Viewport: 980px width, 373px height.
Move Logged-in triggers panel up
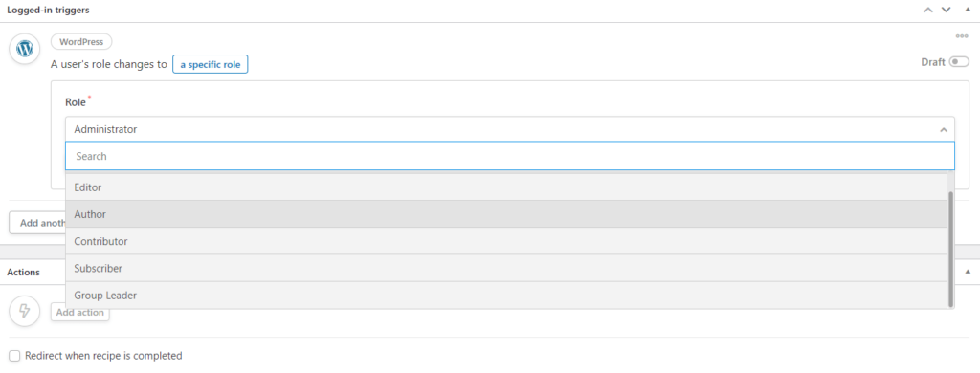coord(928,10)
